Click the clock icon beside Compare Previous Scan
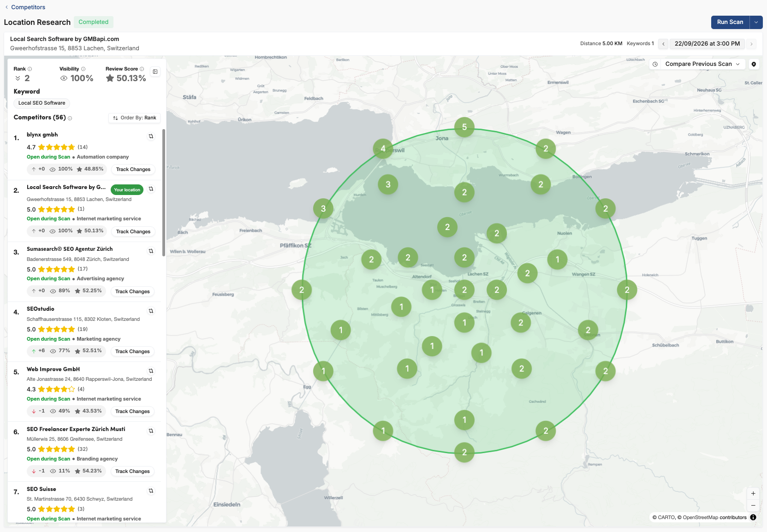The height and width of the screenshot is (532, 767). (655, 64)
